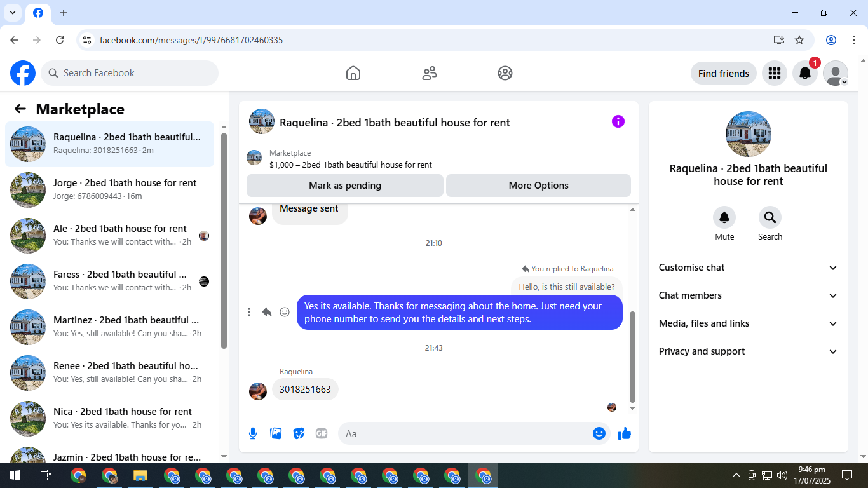Expand the Privacy and support section

click(749, 351)
